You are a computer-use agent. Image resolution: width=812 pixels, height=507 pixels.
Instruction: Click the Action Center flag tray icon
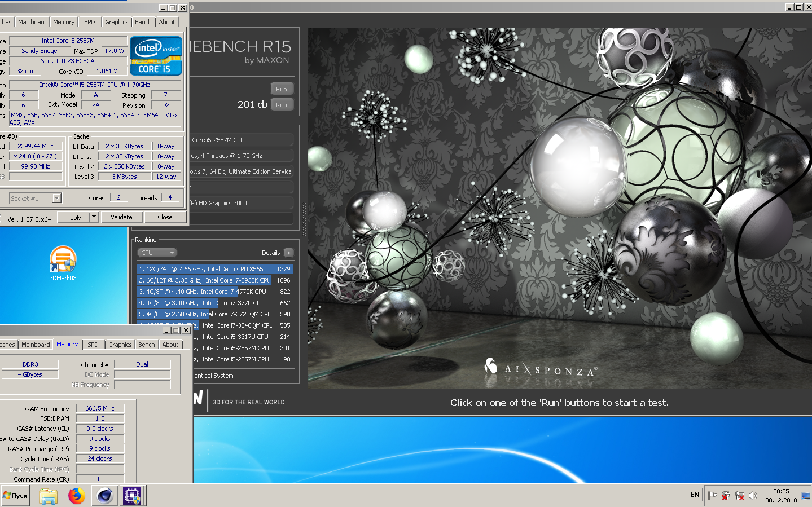712,496
